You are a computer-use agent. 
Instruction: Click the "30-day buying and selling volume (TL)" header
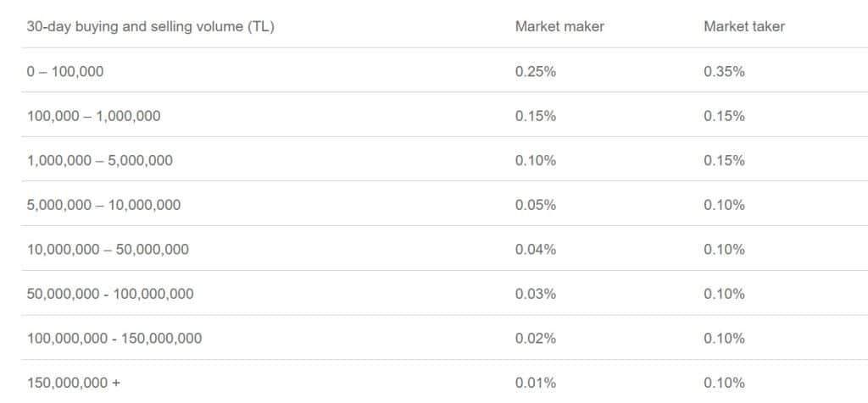[x=150, y=26]
